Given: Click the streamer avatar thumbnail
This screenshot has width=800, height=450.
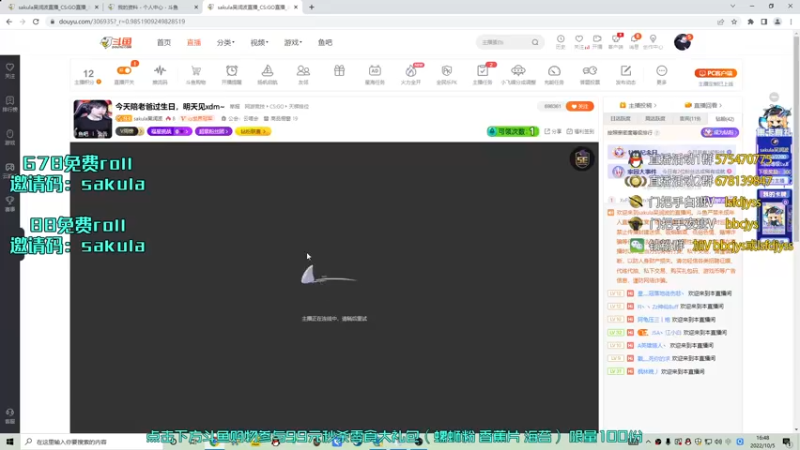Looking at the screenshot, I should point(92,119).
